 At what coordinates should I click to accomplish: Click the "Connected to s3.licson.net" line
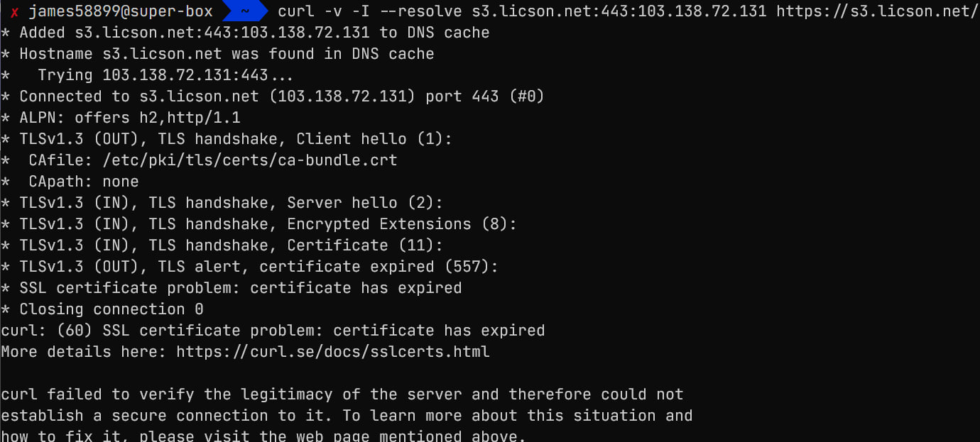tap(281, 96)
